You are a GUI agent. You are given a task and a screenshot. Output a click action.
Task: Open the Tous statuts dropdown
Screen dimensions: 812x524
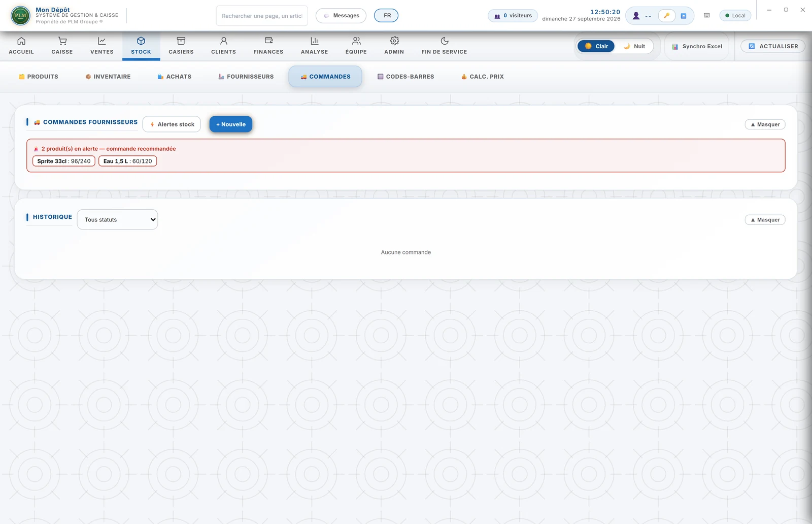tap(117, 220)
